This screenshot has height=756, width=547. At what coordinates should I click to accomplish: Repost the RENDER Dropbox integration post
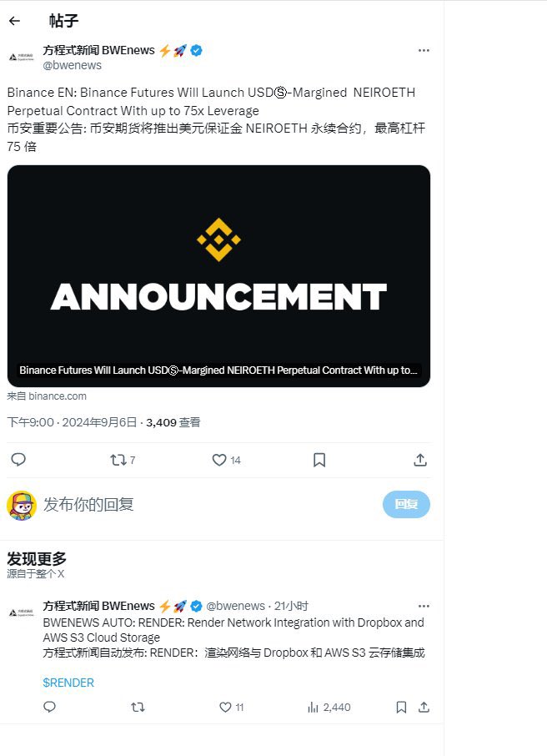(x=138, y=708)
